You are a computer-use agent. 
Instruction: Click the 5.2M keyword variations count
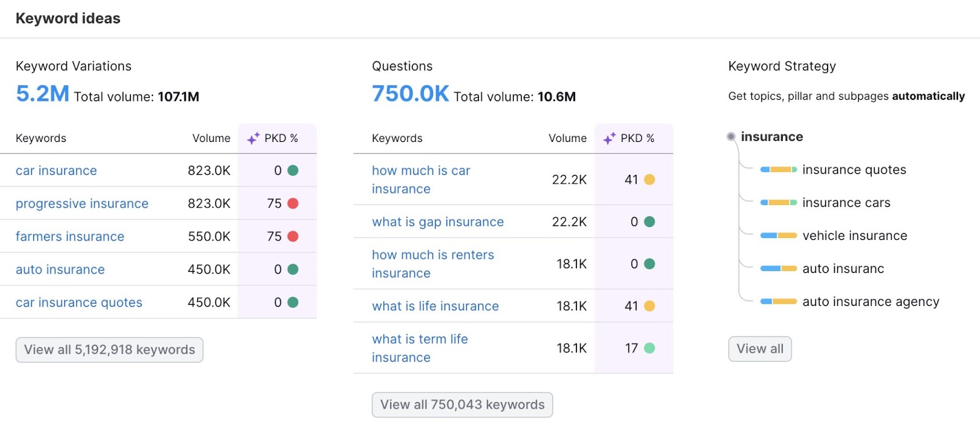(42, 94)
